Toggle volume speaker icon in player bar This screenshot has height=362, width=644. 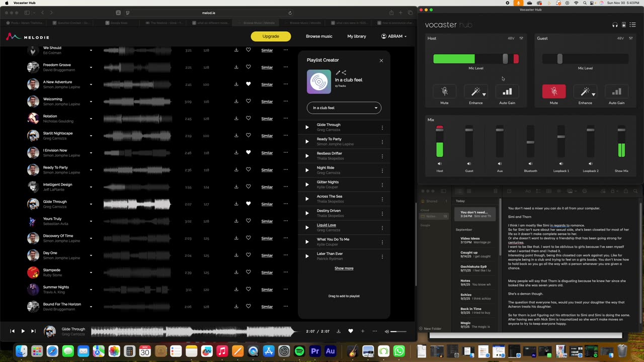pyautogui.click(x=386, y=331)
